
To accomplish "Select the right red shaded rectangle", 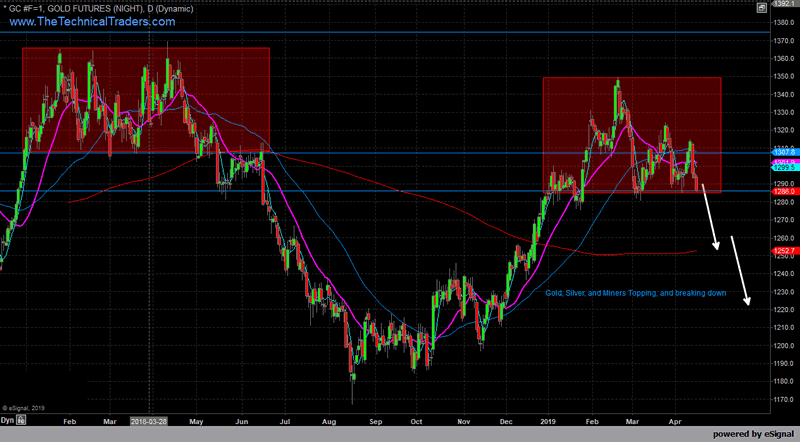I will 632,135.
